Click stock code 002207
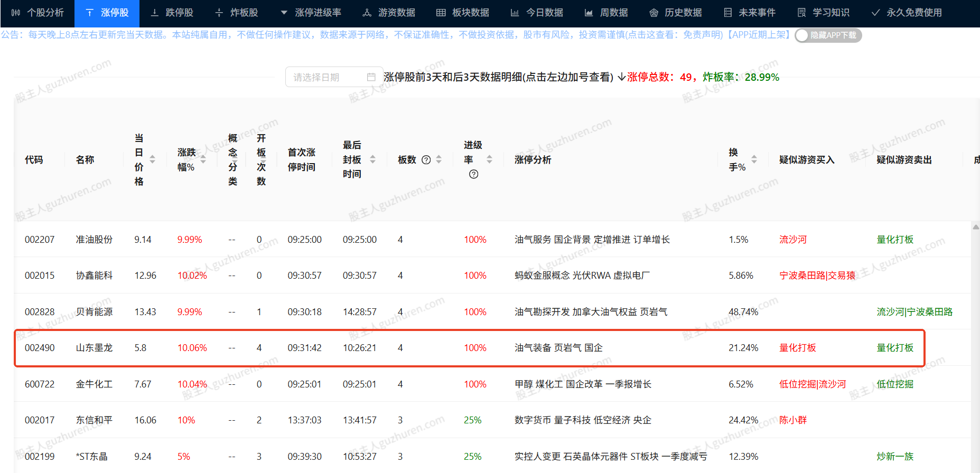Image resolution: width=980 pixels, height=473 pixels. (x=40, y=240)
